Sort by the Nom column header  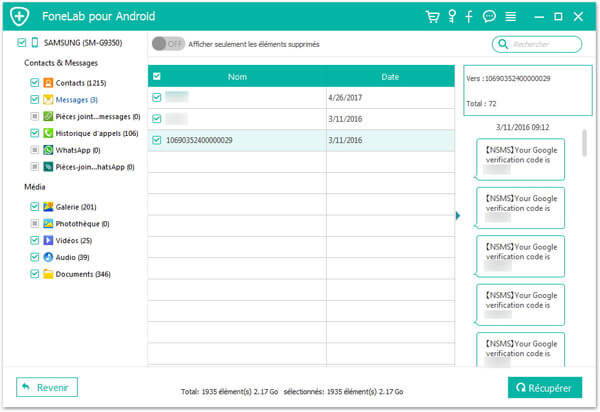[237, 77]
